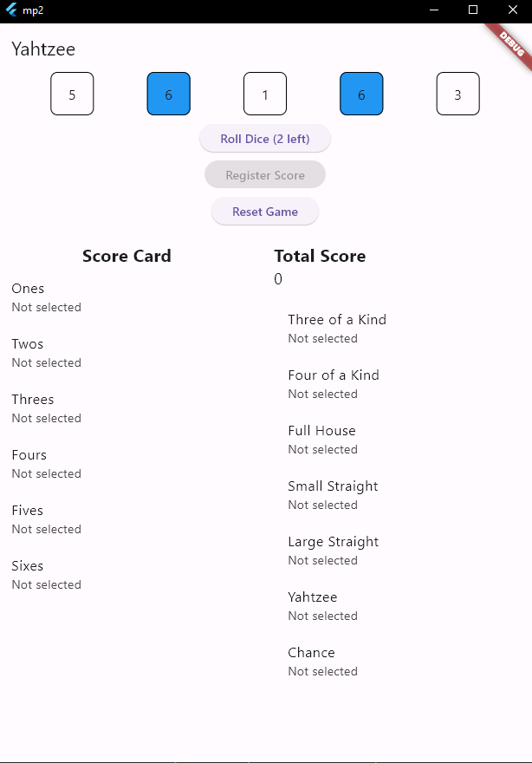Pick the Sixes score category
532x763 pixels.
tap(127, 575)
